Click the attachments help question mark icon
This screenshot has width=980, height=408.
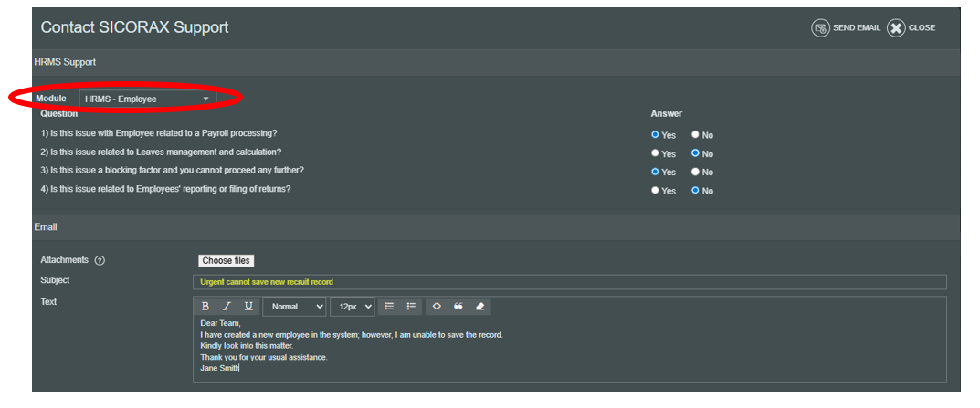(100, 261)
